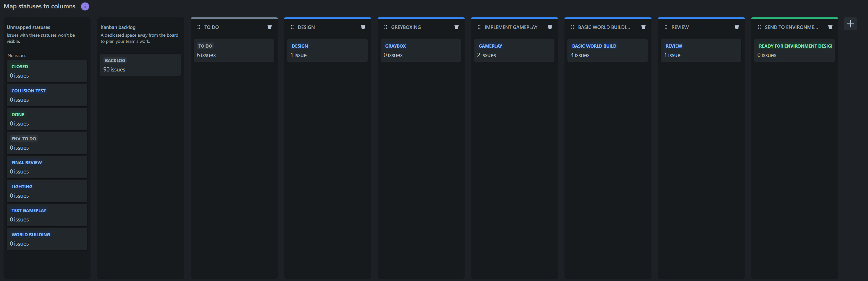868x281 pixels.
Task: Select the TO DO status card with 6 issues
Action: pyautogui.click(x=234, y=51)
